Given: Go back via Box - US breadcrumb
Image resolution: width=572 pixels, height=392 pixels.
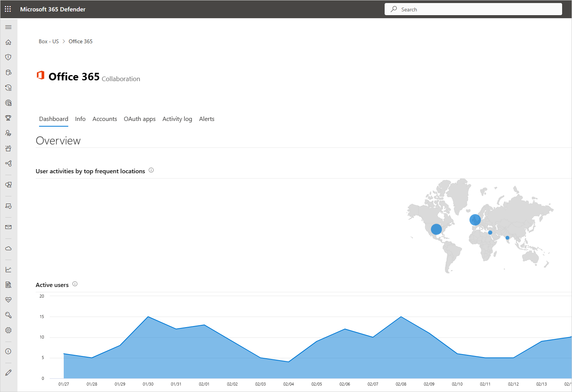Looking at the screenshot, I should click(x=49, y=41).
